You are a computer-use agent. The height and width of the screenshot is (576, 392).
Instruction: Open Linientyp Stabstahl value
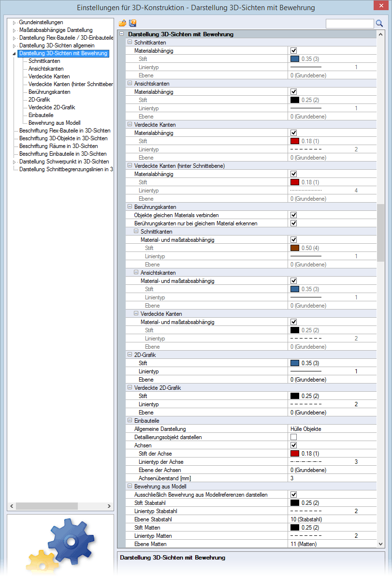click(x=332, y=511)
